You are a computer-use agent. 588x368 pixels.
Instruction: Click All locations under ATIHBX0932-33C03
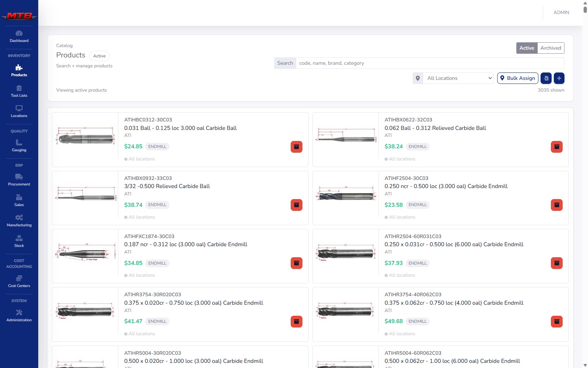tap(140, 217)
